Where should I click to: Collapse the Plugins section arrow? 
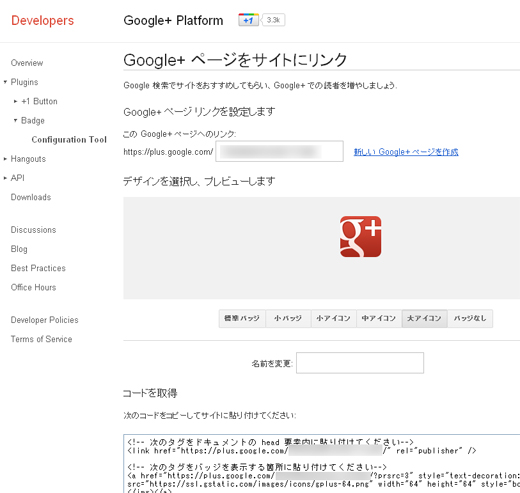pyautogui.click(x=5, y=82)
